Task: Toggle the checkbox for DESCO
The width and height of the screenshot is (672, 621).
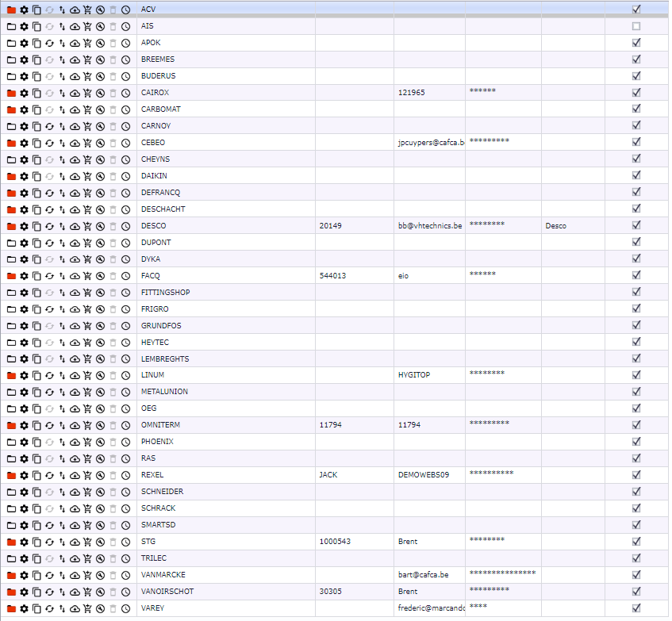Action: click(636, 225)
